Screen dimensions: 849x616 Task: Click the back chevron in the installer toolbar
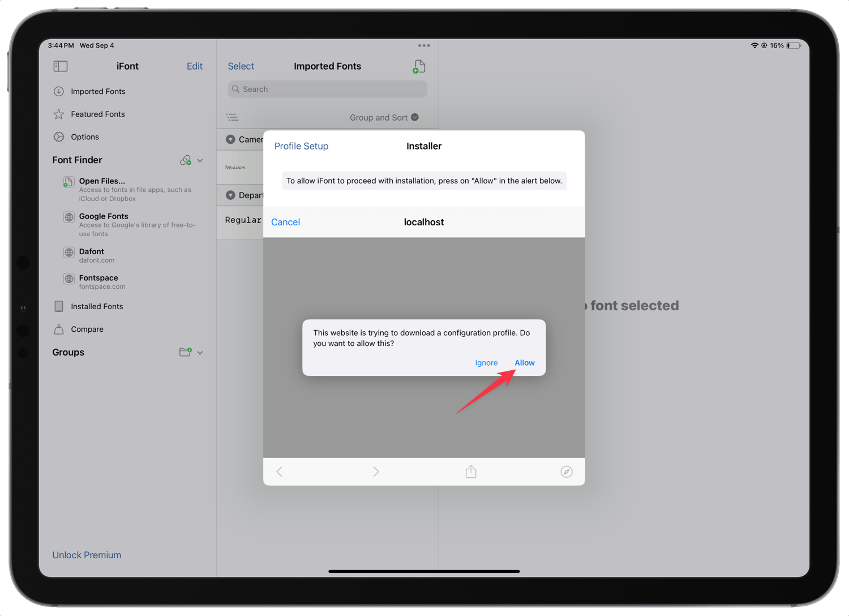pyautogui.click(x=279, y=472)
